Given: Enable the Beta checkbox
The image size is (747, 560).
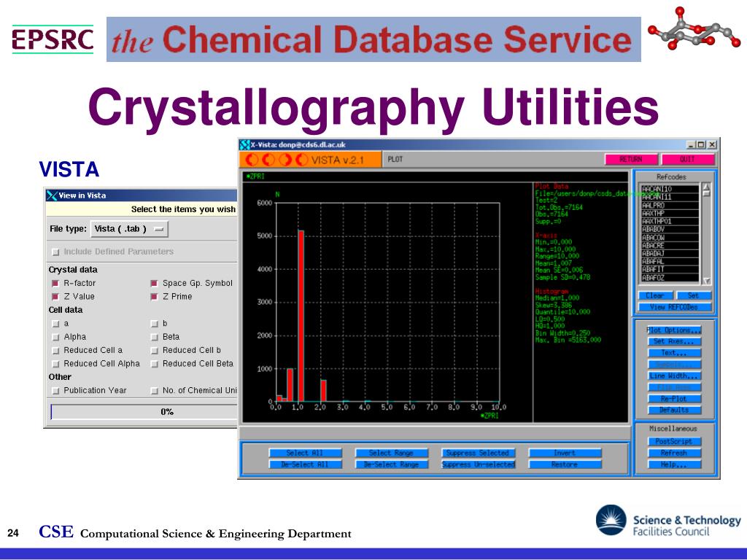Looking at the screenshot, I should tap(154, 337).
